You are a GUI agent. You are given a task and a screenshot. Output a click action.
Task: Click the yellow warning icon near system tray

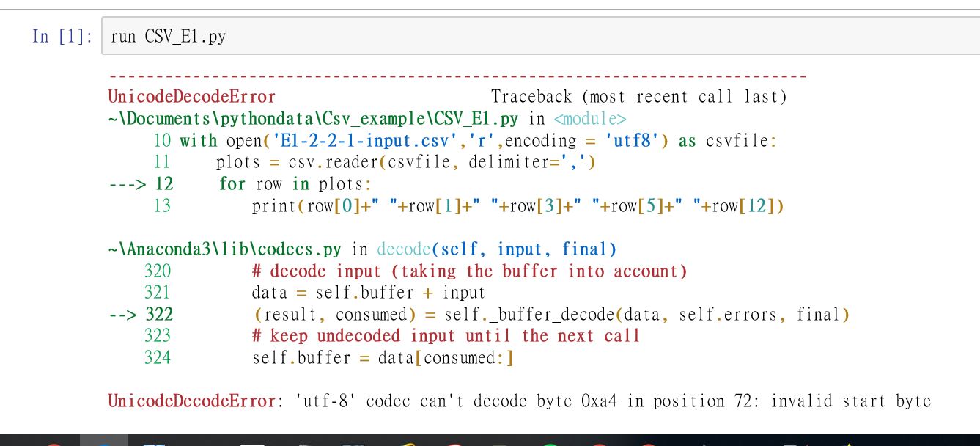coord(848,442)
